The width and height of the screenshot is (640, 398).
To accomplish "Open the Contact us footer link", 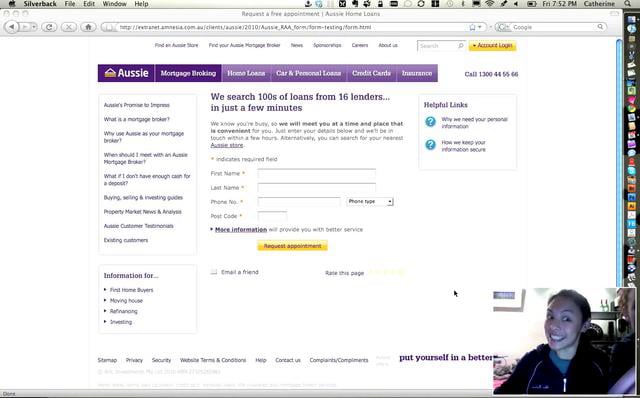I will coord(288,360).
